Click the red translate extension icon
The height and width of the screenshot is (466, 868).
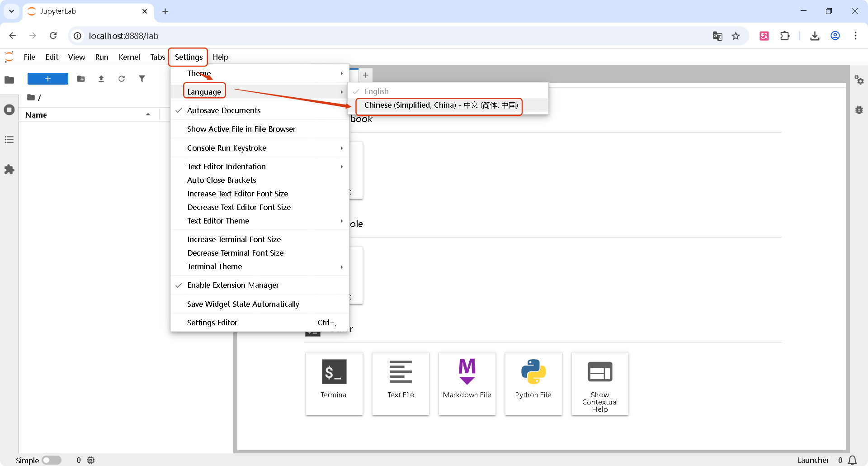(x=764, y=36)
